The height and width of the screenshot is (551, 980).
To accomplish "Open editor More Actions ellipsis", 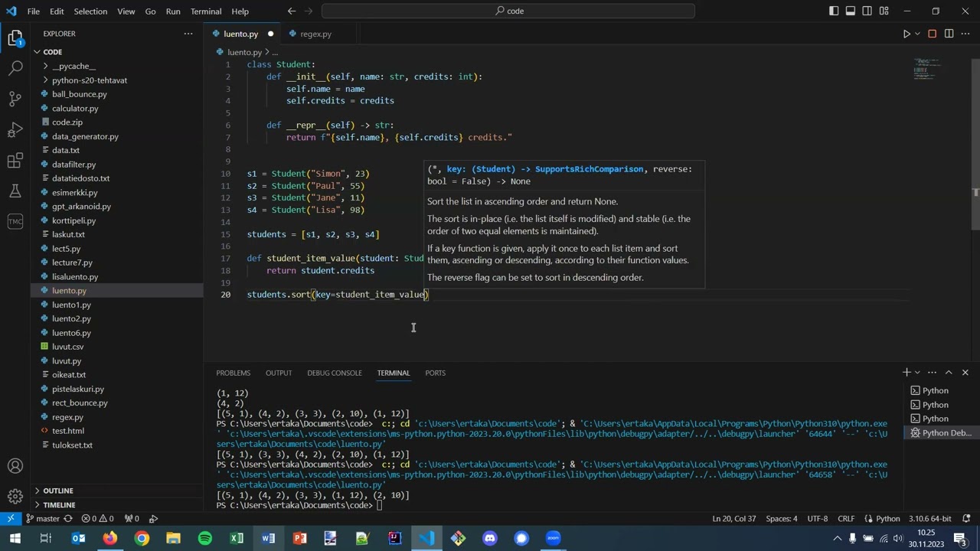I will click(x=965, y=34).
